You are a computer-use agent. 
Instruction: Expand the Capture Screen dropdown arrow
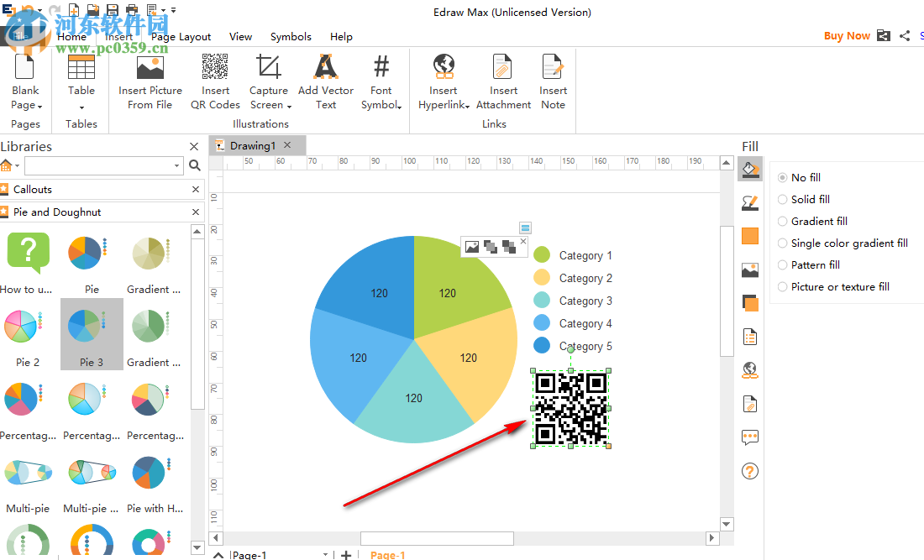tap(289, 107)
